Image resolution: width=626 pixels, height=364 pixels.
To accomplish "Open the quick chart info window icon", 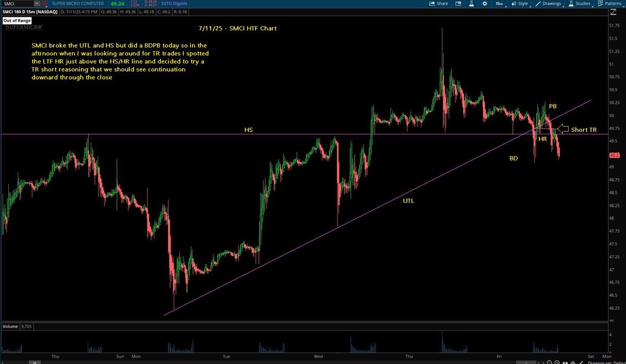I will [x=460, y=4].
